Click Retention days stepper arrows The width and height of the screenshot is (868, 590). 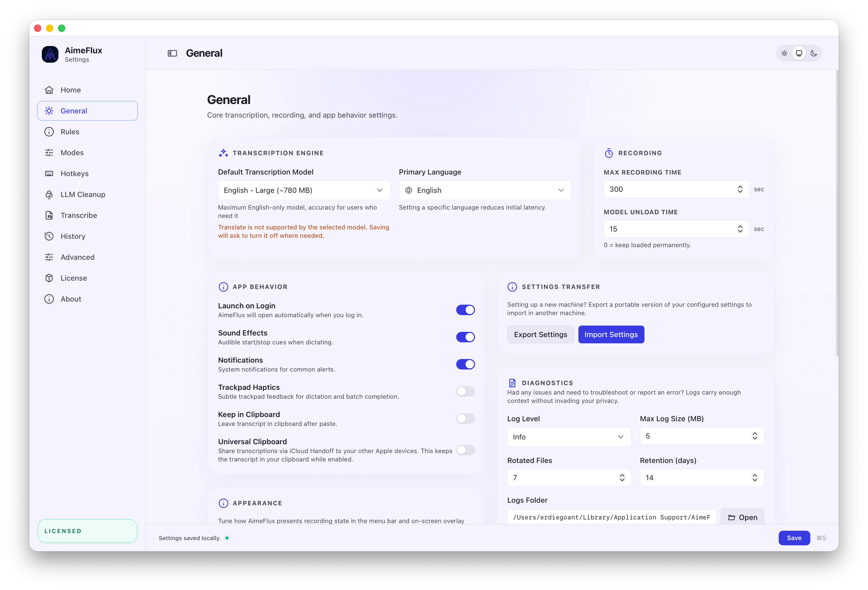tap(755, 478)
